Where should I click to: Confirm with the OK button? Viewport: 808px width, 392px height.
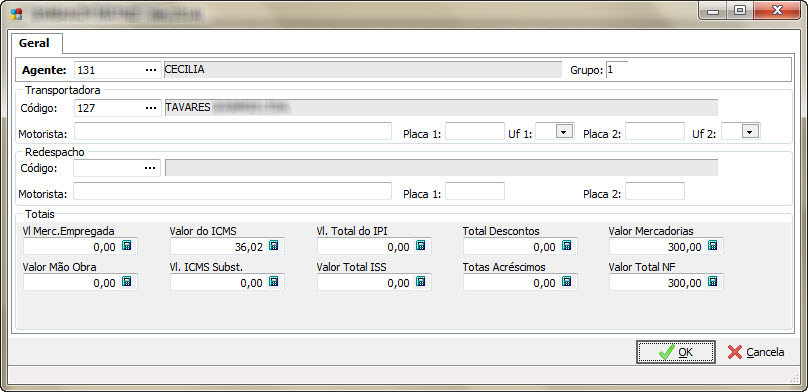[676, 352]
